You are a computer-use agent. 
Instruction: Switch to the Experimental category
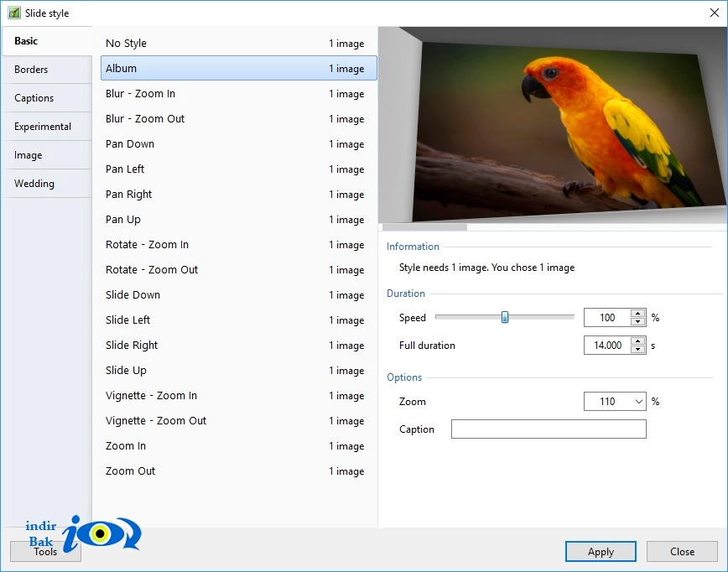pyautogui.click(x=47, y=127)
